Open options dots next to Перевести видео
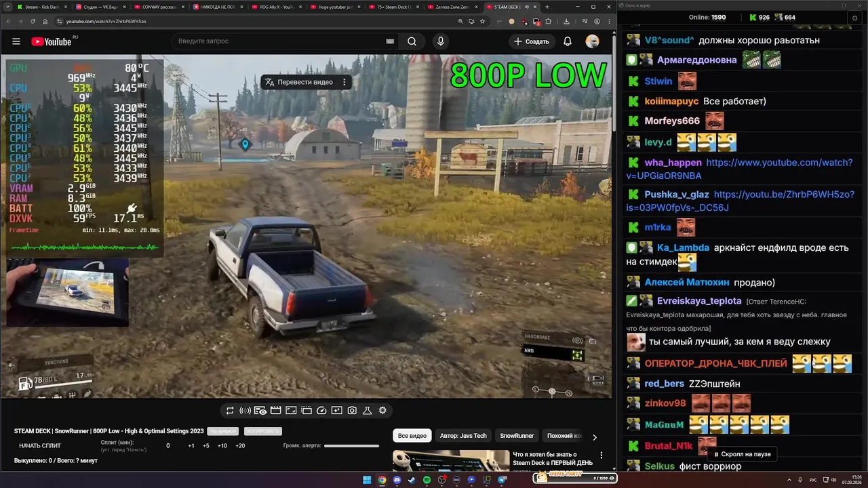The image size is (868, 488). click(344, 82)
